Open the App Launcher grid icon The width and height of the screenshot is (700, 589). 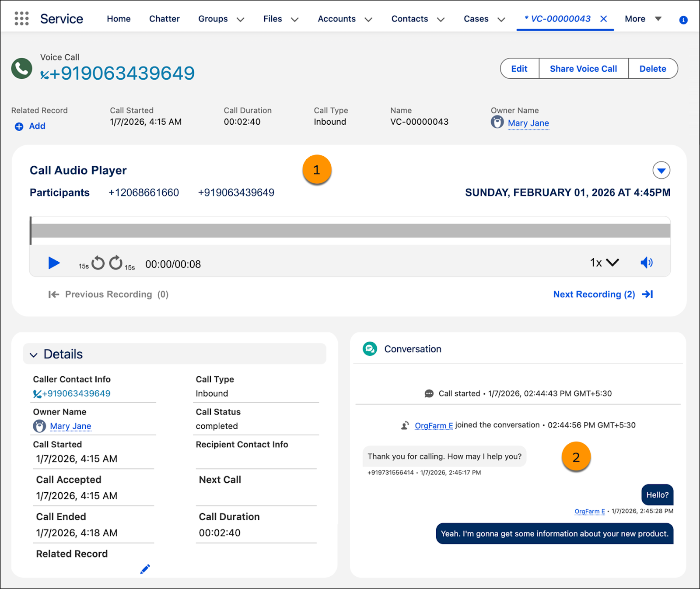[x=21, y=18]
